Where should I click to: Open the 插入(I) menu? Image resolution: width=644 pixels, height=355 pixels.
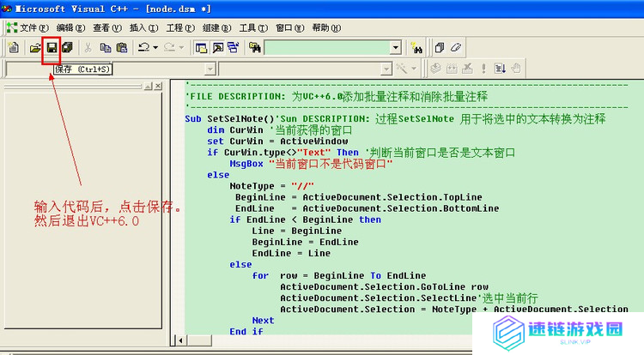(143, 28)
